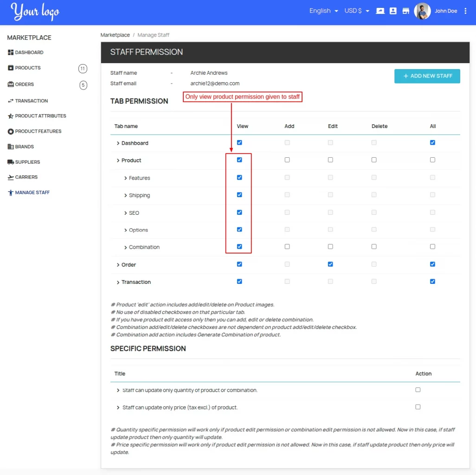The height and width of the screenshot is (475, 476).
Task: Uncheck the SEO View checkbox
Action: (x=239, y=212)
